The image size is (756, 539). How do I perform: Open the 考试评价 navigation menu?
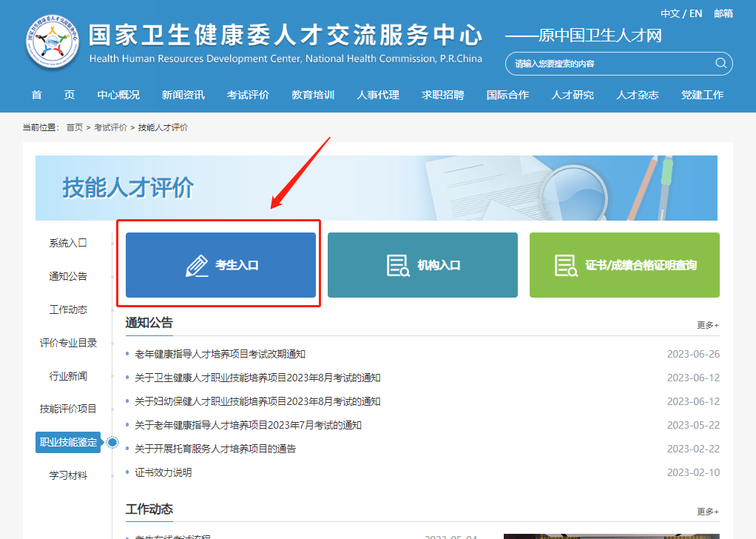[x=248, y=95]
